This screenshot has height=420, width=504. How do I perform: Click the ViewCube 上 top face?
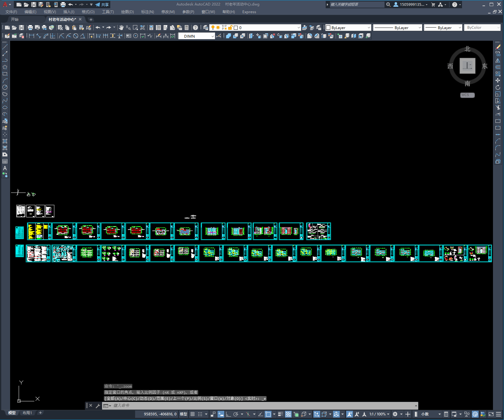(x=467, y=66)
